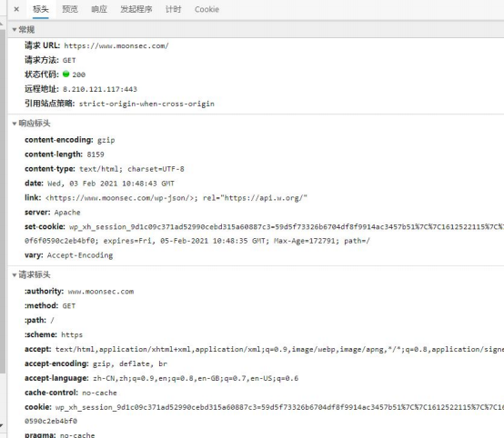504x438 pixels.
Task: Click the green status code indicator
Action: tap(66, 75)
